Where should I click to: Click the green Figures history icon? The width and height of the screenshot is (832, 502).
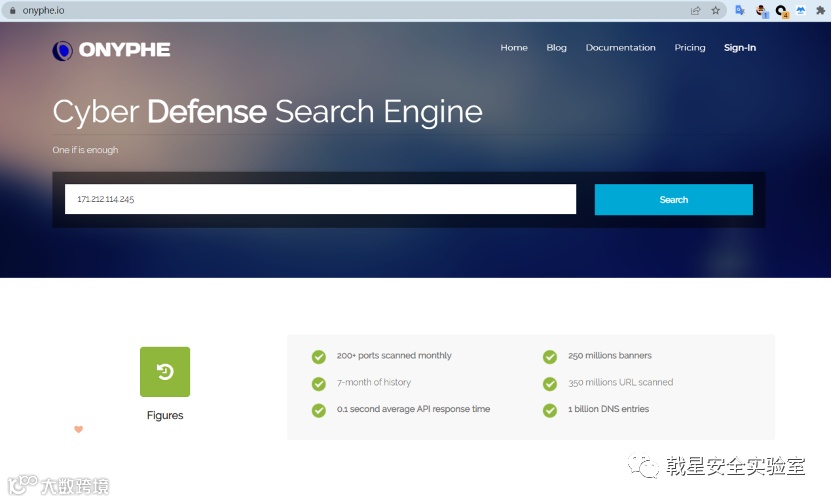[x=165, y=371]
